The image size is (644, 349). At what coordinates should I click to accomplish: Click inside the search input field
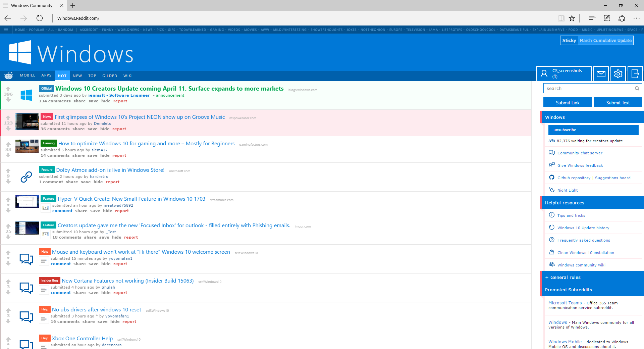pos(590,88)
